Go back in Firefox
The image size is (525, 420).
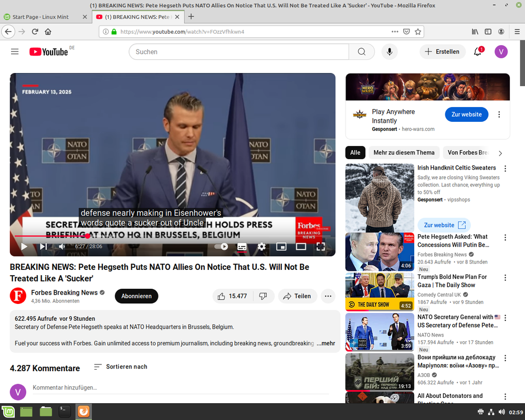pos(8,31)
